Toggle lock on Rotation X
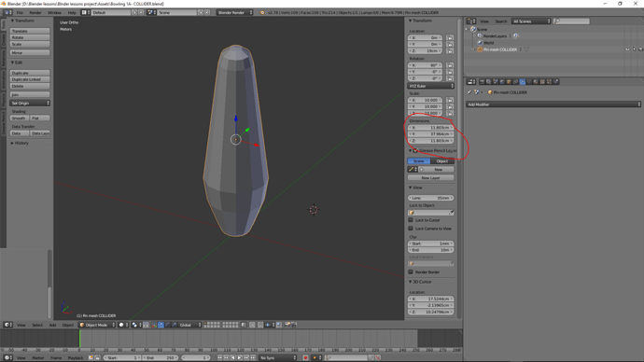Screen dimensions: 644x362 tap(450, 65)
